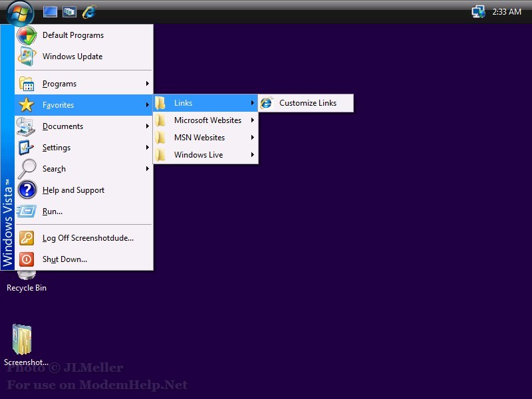The width and height of the screenshot is (532, 399).
Task: Click Customize Links Internet Explorer icon
Action: click(267, 103)
